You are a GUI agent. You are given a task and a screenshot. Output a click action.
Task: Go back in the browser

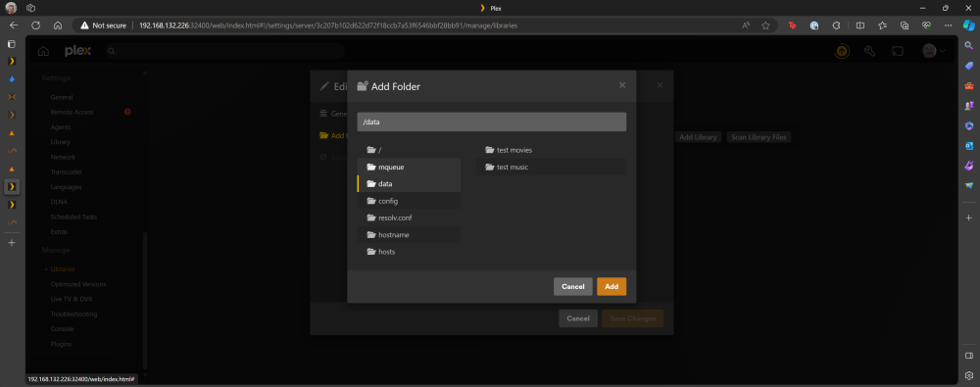point(14,25)
